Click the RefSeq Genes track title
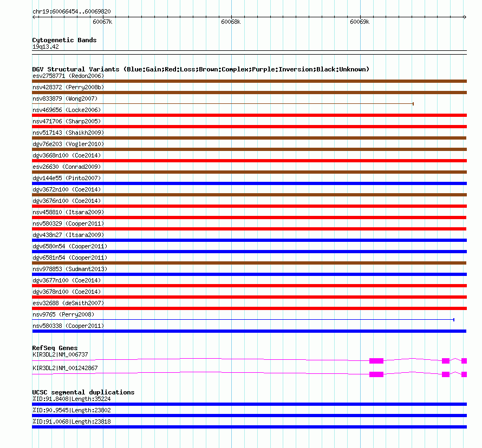Image resolution: width=482 pixels, height=448 pixels. coord(55,348)
